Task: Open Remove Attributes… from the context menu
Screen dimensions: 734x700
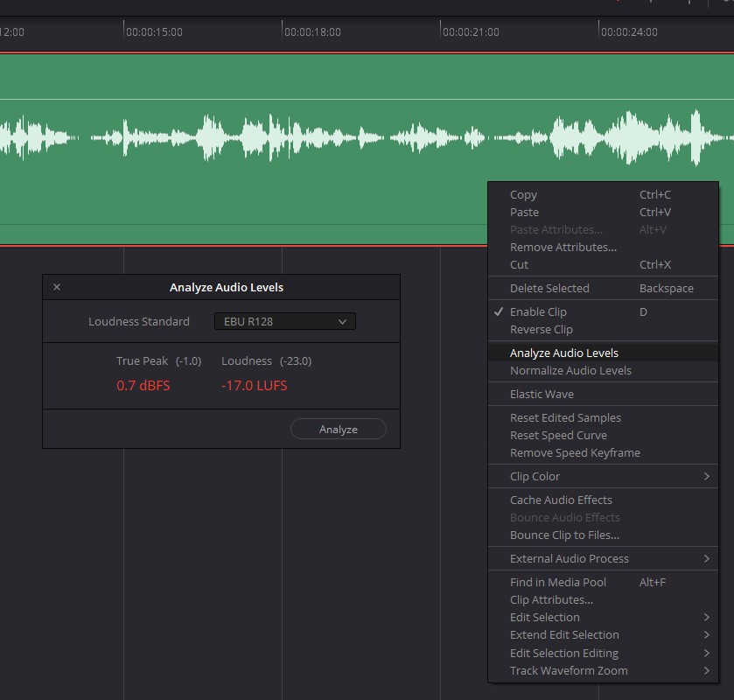Action: [603, 248]
